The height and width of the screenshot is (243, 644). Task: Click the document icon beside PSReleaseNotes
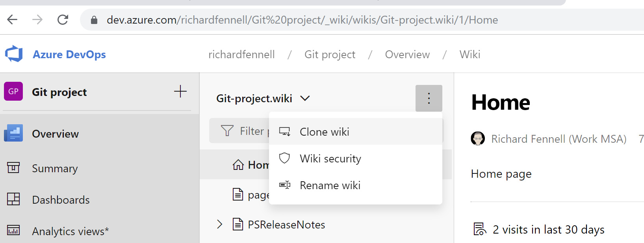(x=238, y=224)
